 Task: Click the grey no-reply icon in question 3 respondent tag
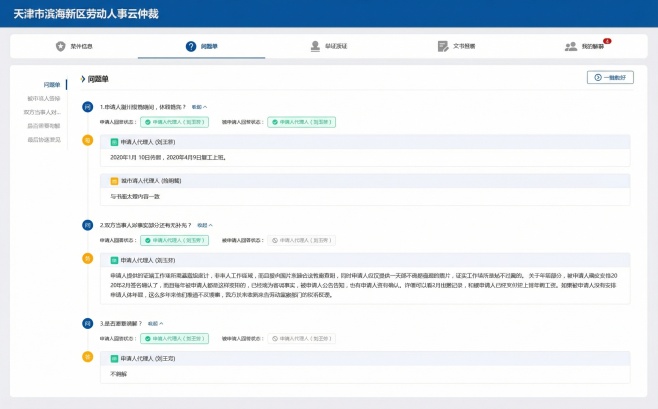coord(275,339)
